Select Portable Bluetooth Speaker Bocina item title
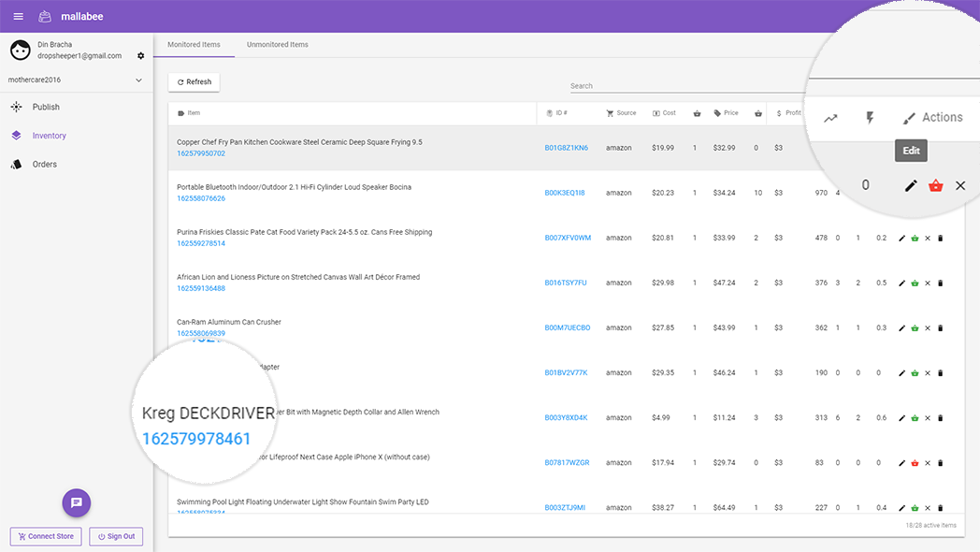The width and height of the screenshot is (980, 552). (294, 187)
